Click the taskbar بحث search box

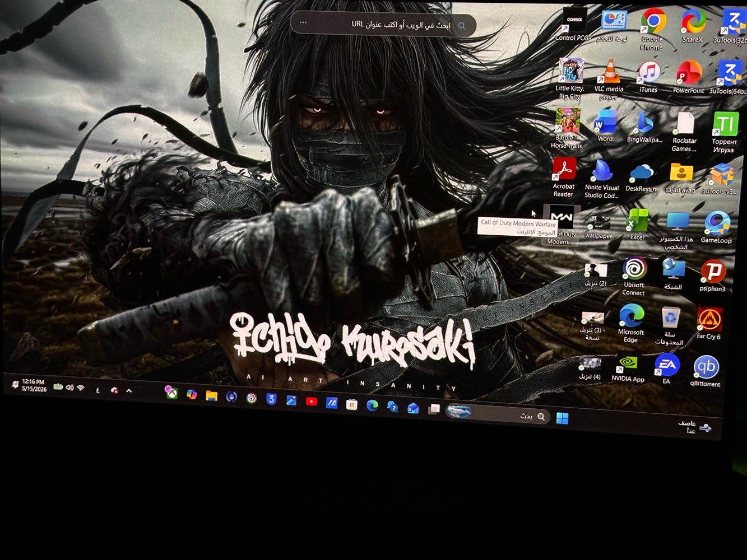(x=498, y=415)
